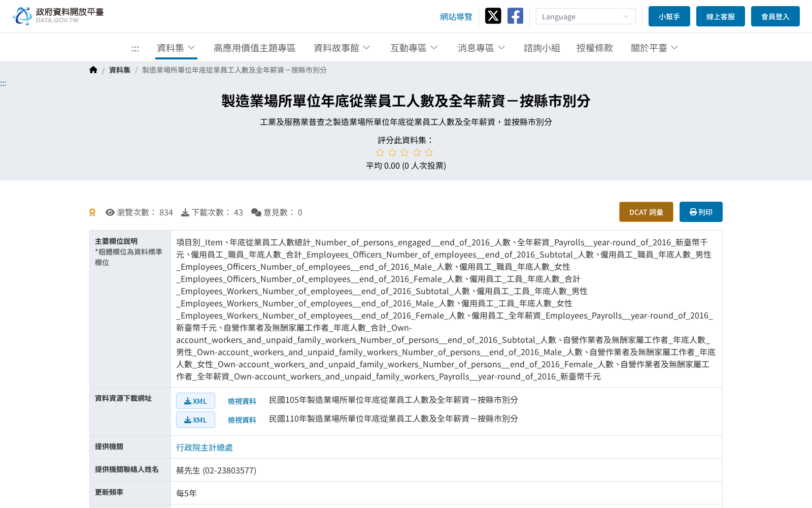Viewport: 812px width, 508px height.
Task: Click the data.gov.tw site logo
Action: tap(58, 16)
